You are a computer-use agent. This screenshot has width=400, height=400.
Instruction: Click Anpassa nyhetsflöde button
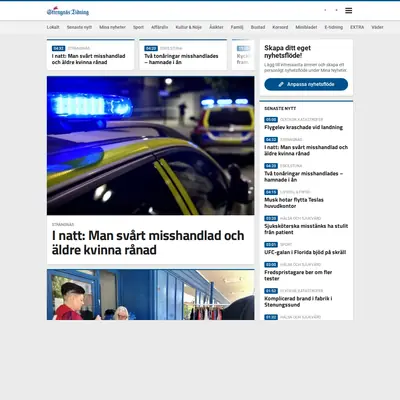(x=306, y=84)
